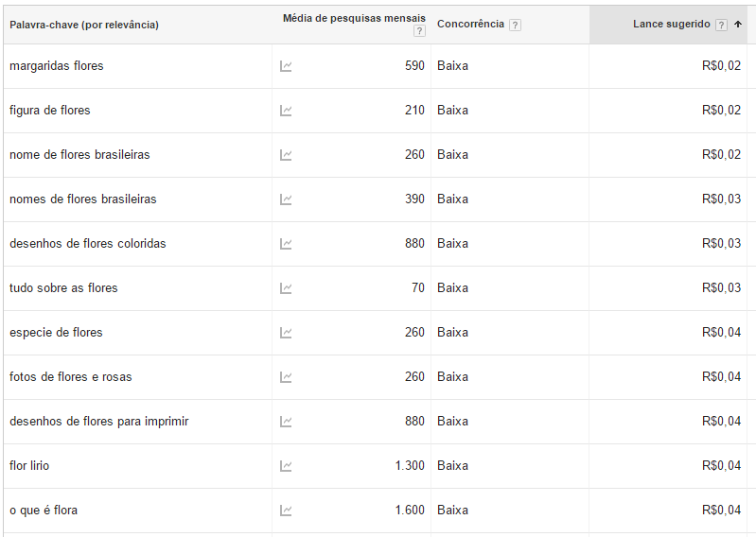This screenshot has height=537, width=756.
Task: Open trend chart icon for margaridas flores
Action: click(286, 66)
